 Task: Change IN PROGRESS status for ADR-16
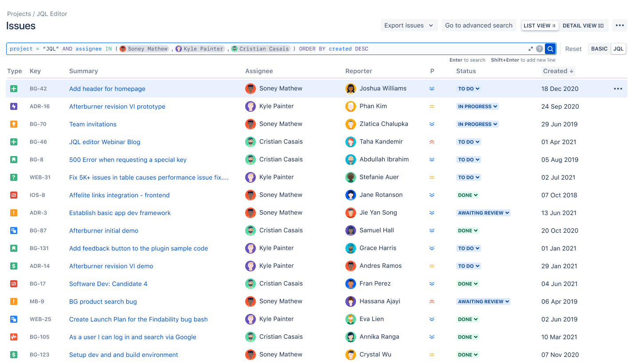[x=477, y=106]
